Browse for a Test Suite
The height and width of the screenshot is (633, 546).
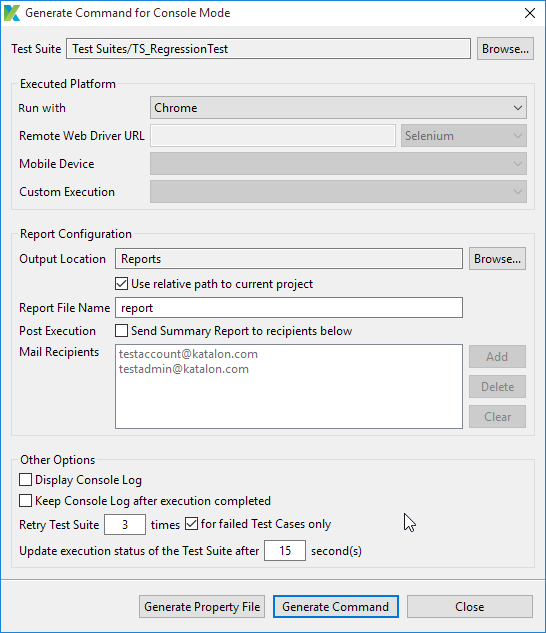[x=505, y=49]
